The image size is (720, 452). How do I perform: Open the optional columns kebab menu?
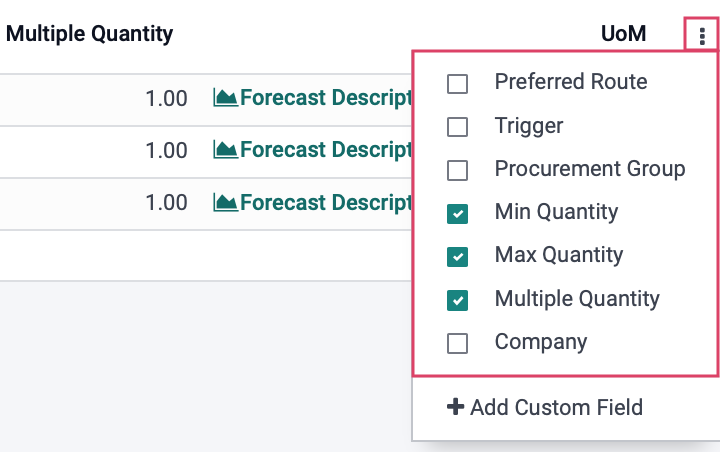point(702,35)
